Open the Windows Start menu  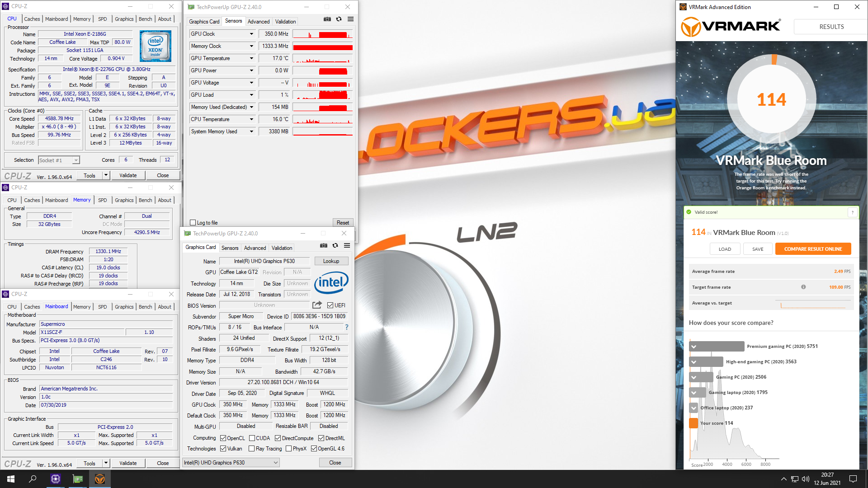pos(11,479)
